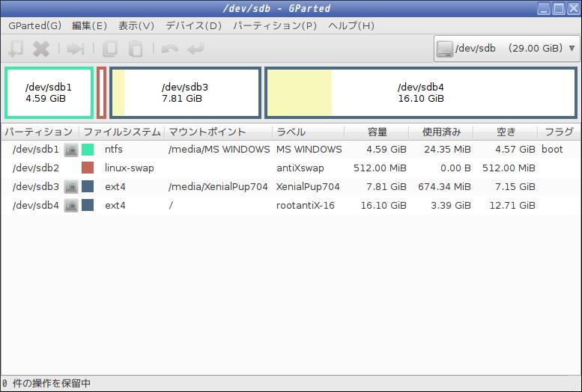
Task: Click the red linux-swap color swatch
Action: pyautogui.click(x=88, y=168)
